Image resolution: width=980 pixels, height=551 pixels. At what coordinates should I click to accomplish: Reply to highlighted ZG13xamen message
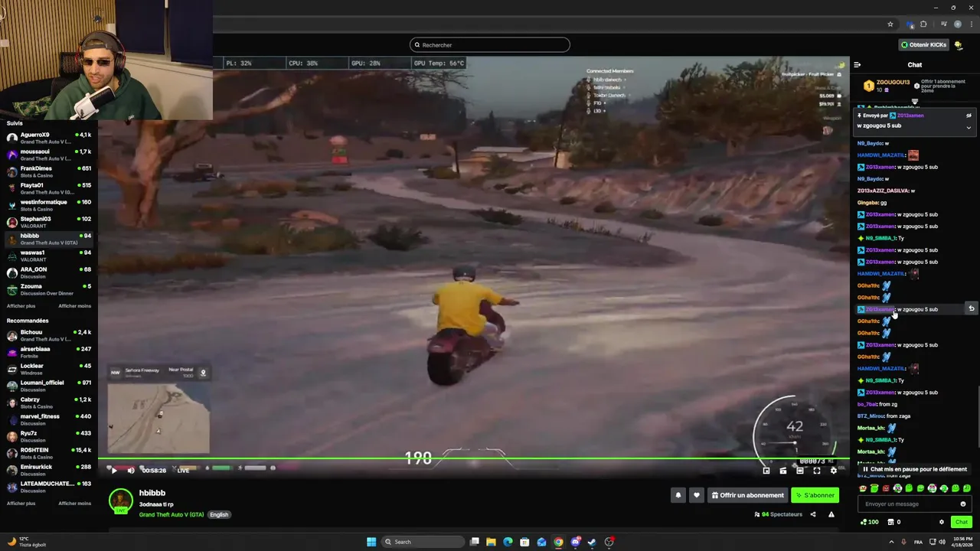pos(971,308)
